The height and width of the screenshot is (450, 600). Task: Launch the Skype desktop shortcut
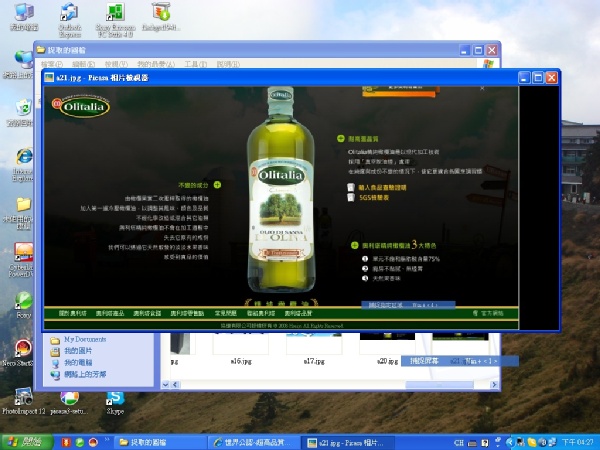click(115, 403)
